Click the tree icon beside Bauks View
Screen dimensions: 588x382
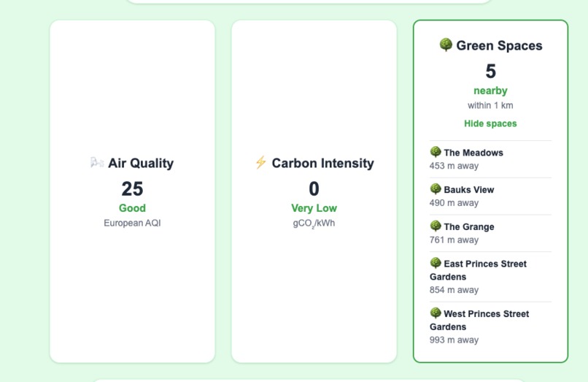436,188
